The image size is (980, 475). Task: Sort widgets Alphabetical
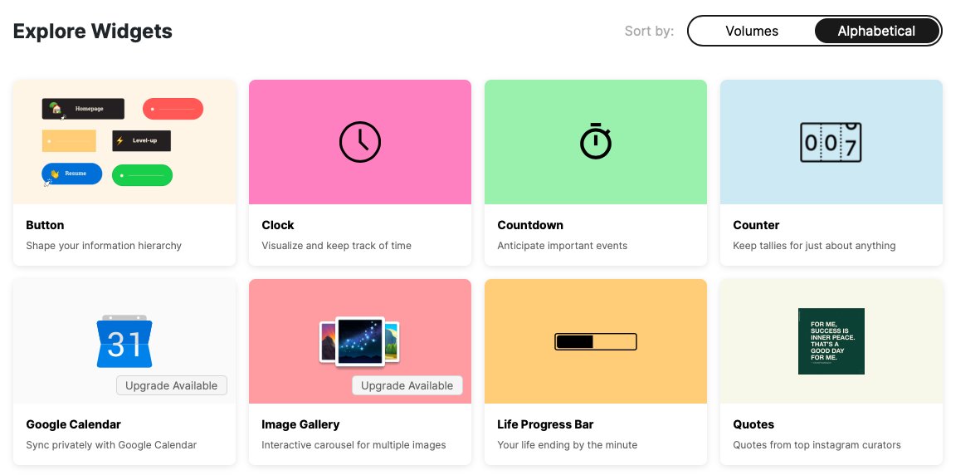point(876,32)
